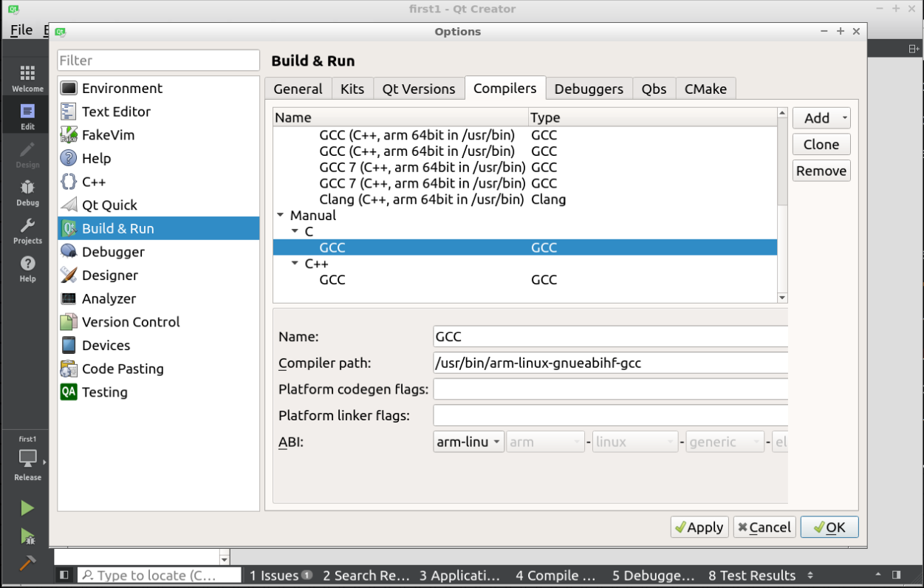The image size is (924, 588).
Task: Select Analyzer options category
Action: coord(159,298)
